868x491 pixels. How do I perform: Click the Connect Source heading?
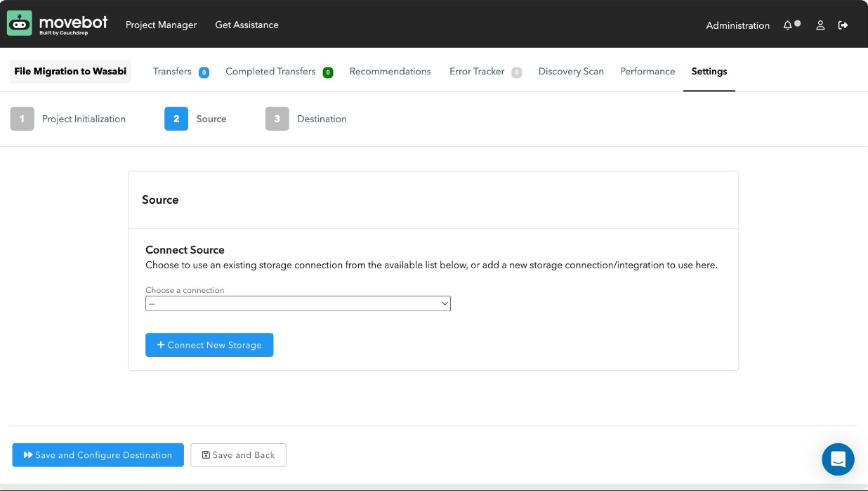coord(185,250)
